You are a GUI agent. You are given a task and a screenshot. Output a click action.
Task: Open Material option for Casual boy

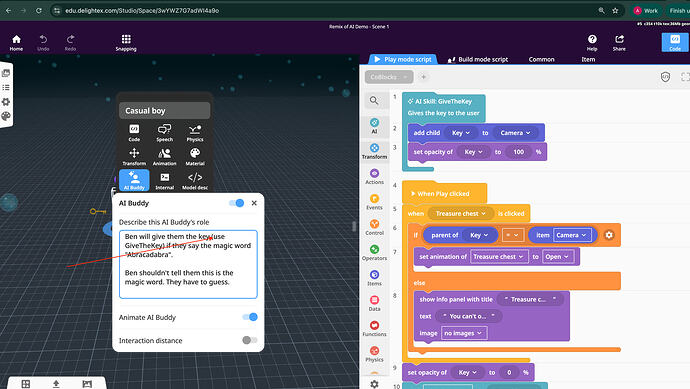(x=195, y=157)
